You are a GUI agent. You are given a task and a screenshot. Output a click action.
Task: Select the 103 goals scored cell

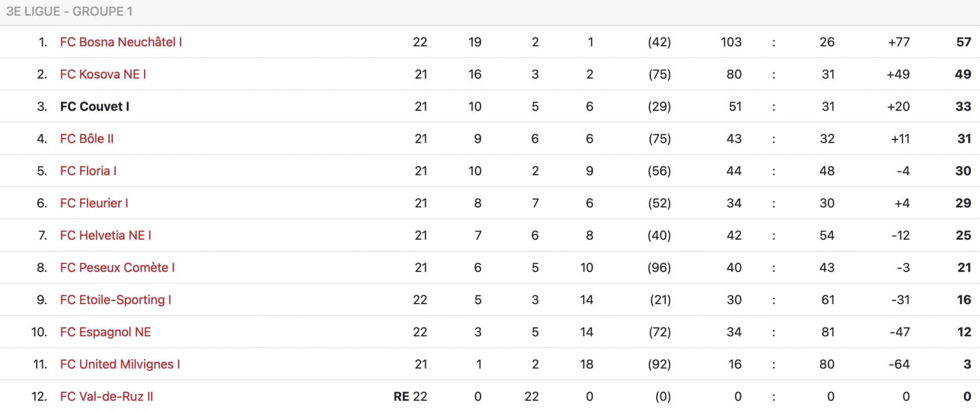point(731,42)
